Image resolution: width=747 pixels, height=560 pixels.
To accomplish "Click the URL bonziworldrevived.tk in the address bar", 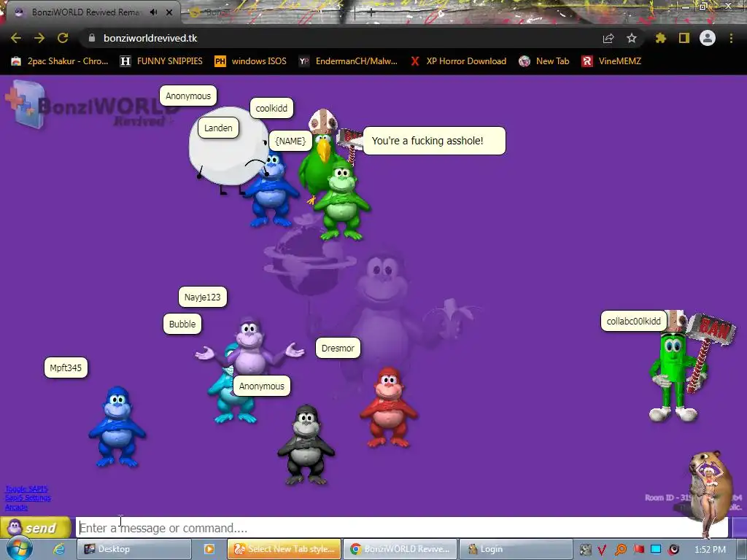I will point(150,38).
